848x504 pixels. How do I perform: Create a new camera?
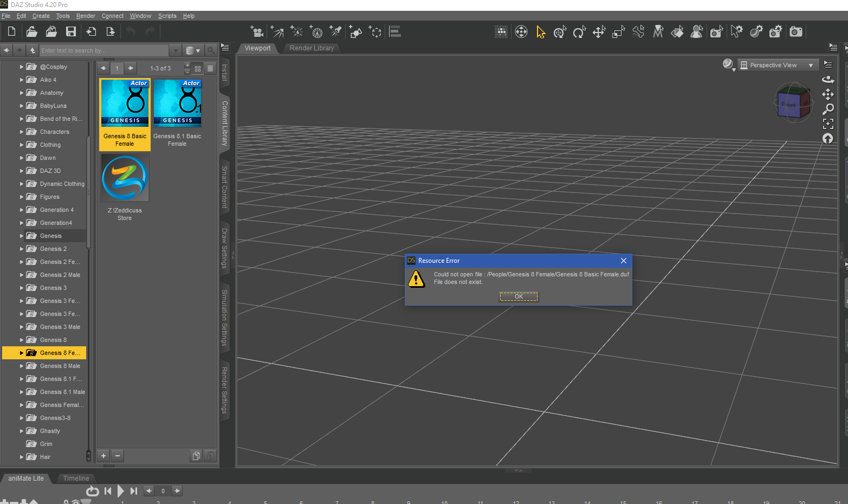point(257,31)
